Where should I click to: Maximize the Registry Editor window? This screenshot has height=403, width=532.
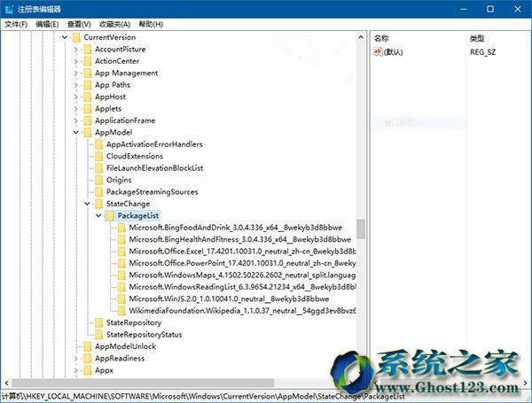point(490,9)
